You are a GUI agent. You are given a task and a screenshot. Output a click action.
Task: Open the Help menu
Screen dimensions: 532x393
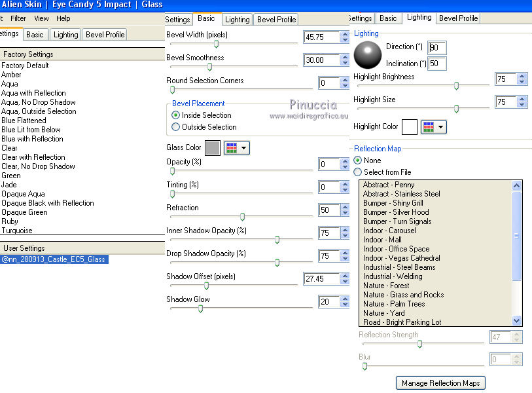click(x=63, y=18)
